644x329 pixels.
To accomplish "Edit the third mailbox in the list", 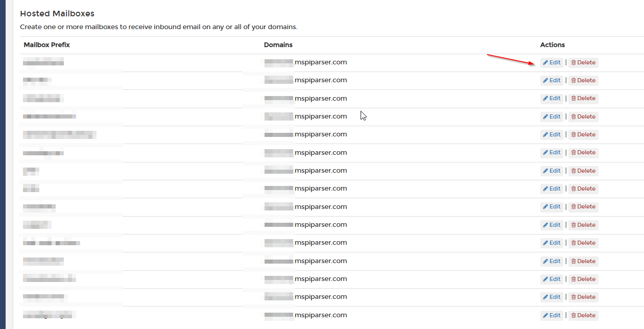I will [552, 98].
